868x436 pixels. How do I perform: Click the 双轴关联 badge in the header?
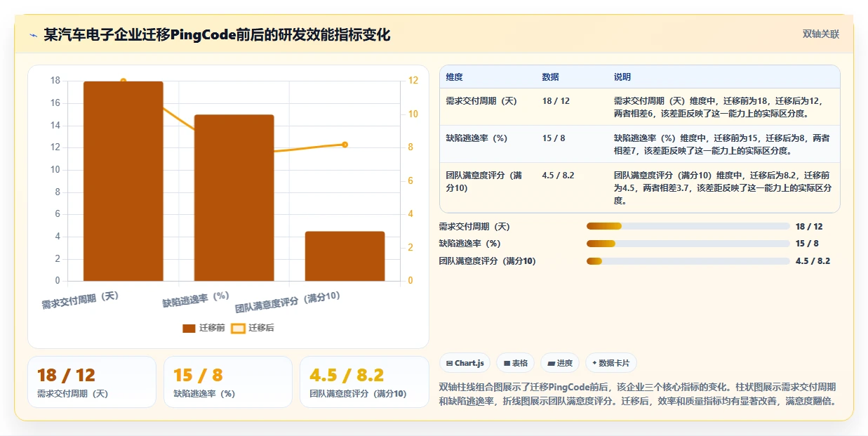(x=820, y=34)
